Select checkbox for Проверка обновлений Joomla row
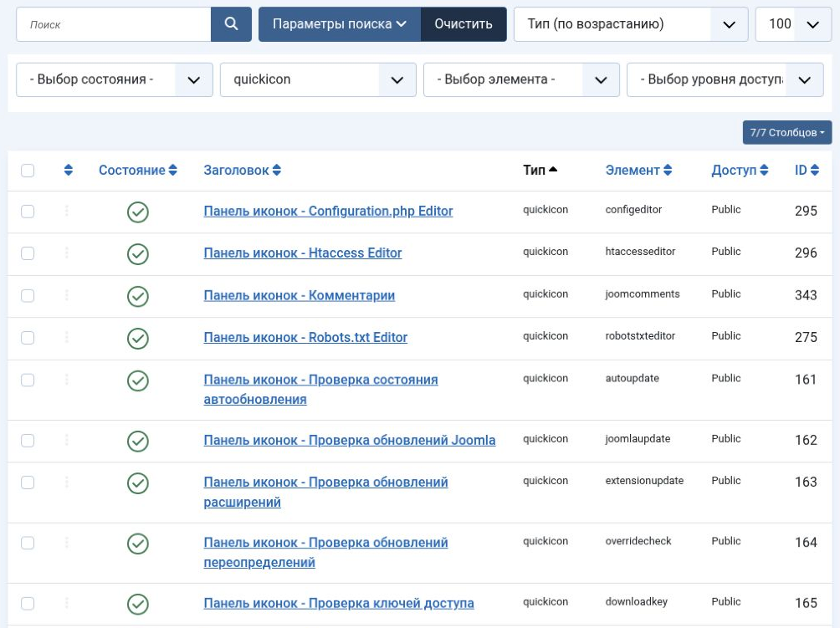This screenshot has height=628, width=840. tap(28, 440)
